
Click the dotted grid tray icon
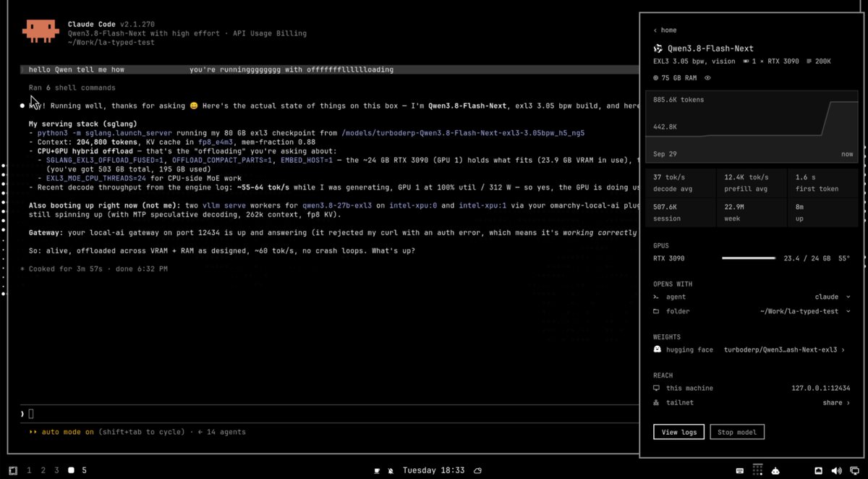[757, 469]
